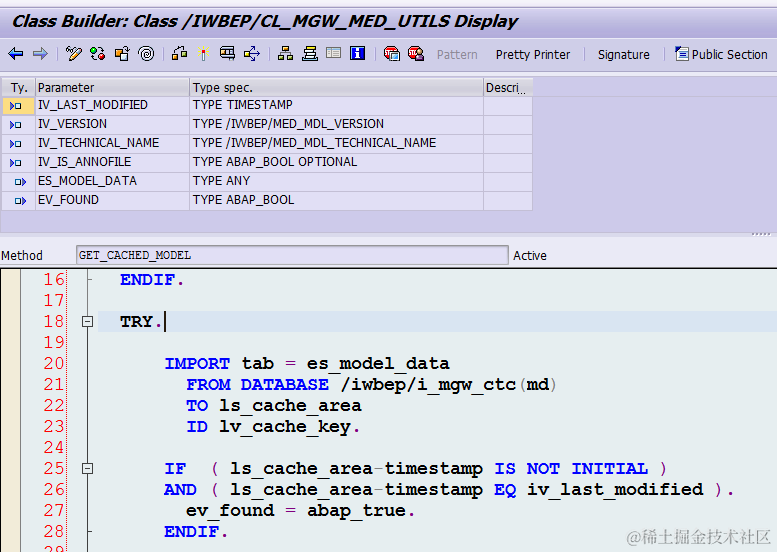Collapse the IF block at line 25
The image size is (777, 552).
pos(87,468)
